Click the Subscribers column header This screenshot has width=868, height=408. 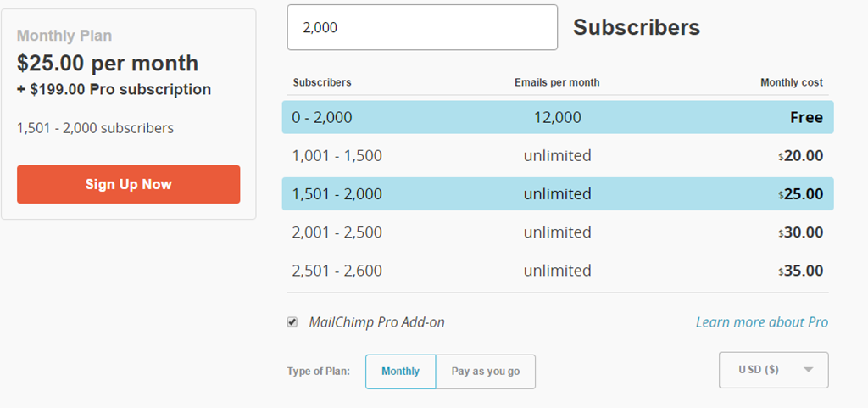(x=322, y=82)
